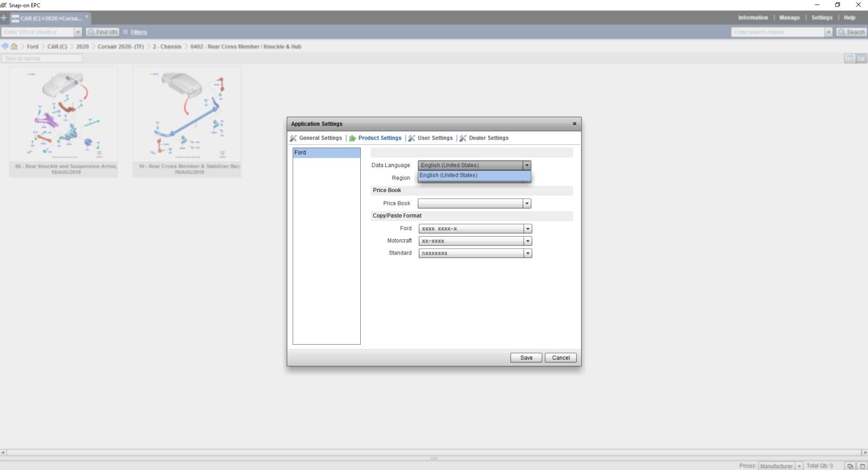This screenshot has width=868, height=470.
Task: Go back with the blue arrow icon
Action: [5, 46]
